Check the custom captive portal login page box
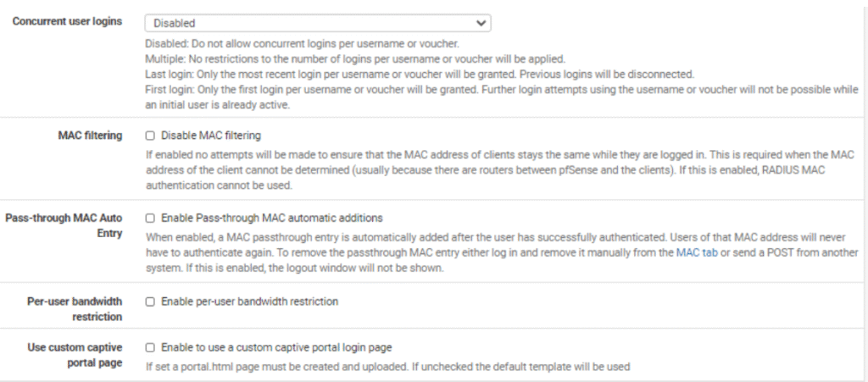This screenshot has width=868, height=382. [150, 347]
